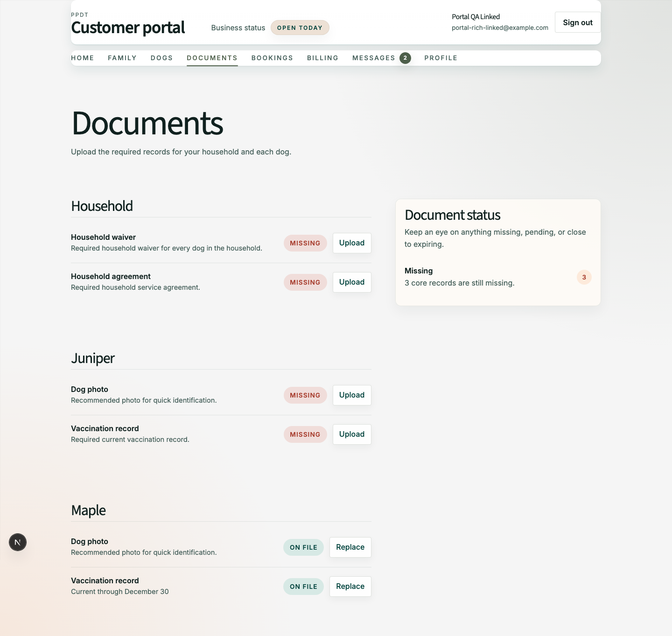
Task: Open the Family tab
Action: click(122, 58)
